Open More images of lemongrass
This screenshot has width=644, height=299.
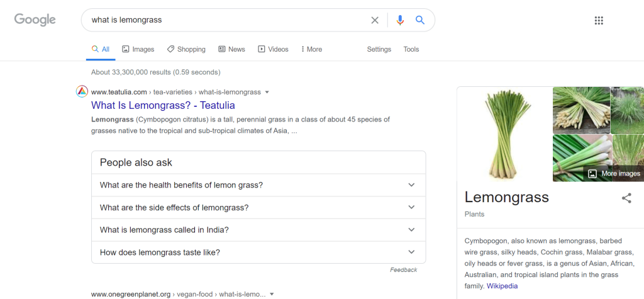tap(614, 174)
